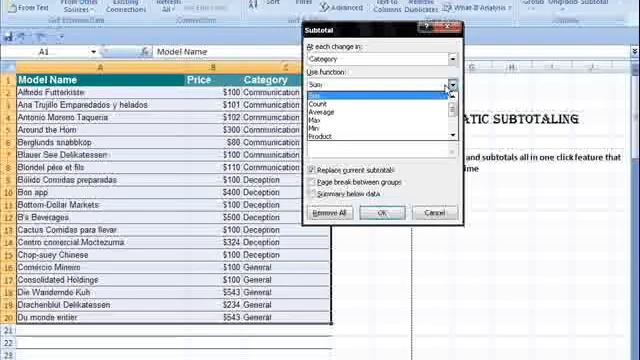Select column A header
Image resolution: width=640 pixels, height=360 pixels.
[x=100, y=67]
